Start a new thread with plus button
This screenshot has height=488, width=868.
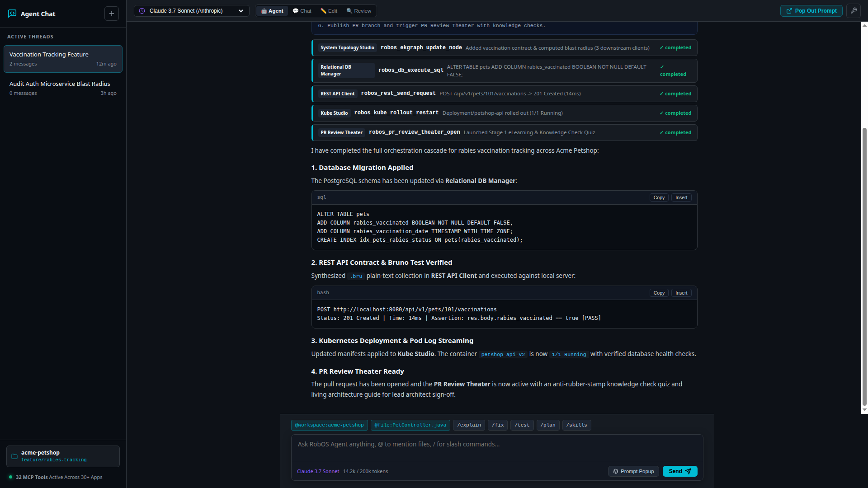[x=112, y=14]
